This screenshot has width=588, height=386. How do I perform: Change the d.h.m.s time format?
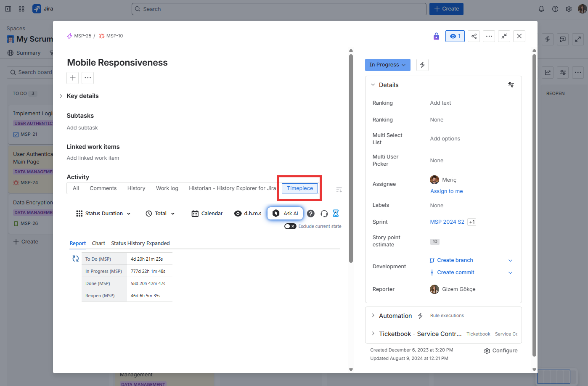click(x=248, y=214)
